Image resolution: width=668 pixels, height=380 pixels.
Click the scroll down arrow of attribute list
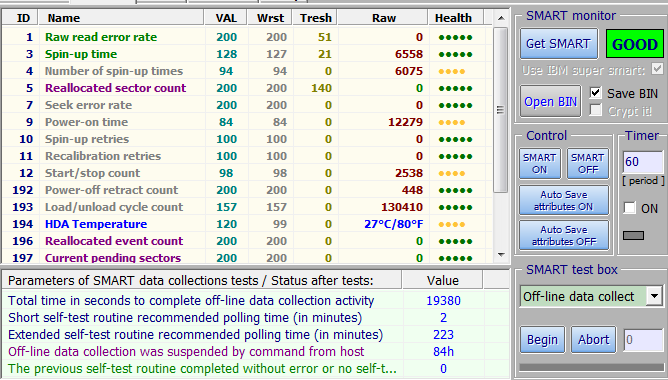(501, 255)
